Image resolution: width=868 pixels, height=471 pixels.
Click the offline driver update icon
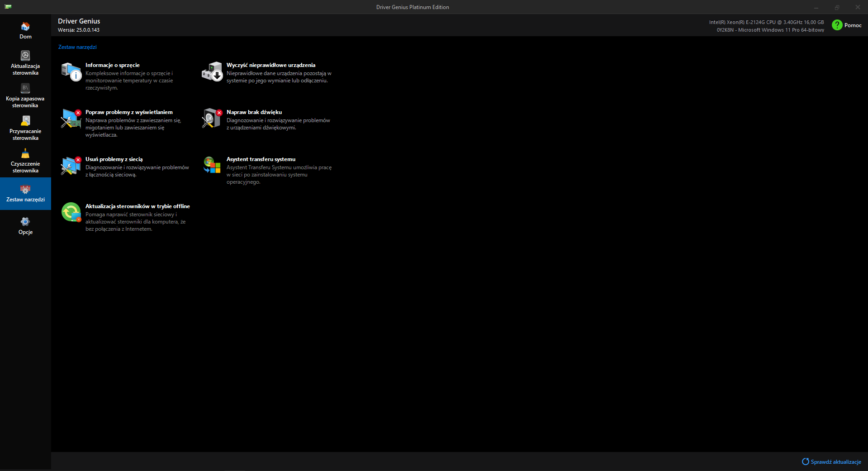click(x=71, y=212)
